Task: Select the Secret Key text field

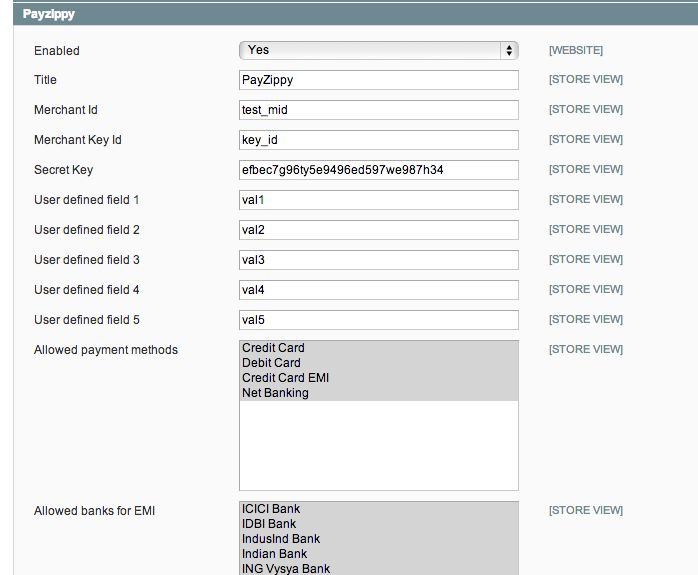Action: tap(378, 170)
